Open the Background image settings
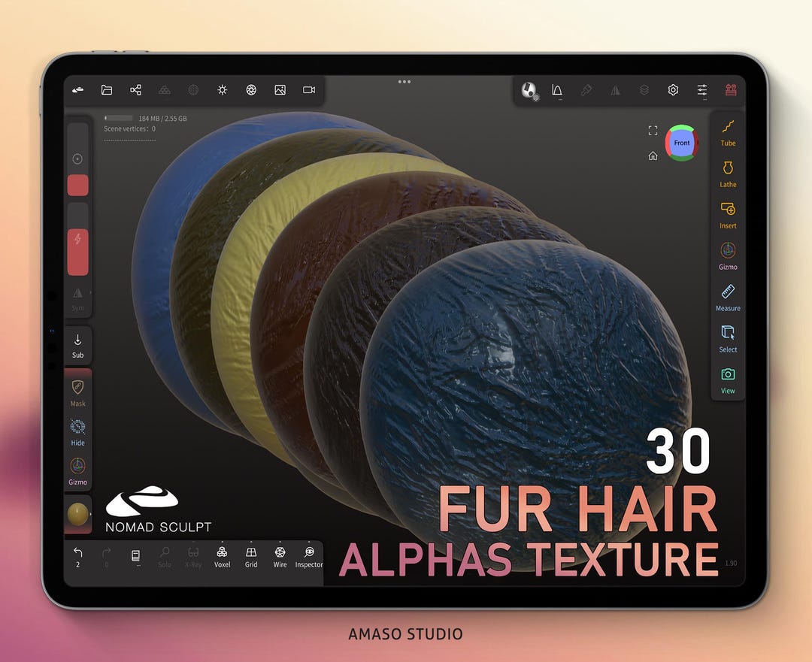This screenshot has width=812, height=662. click(x=279, y=89)
